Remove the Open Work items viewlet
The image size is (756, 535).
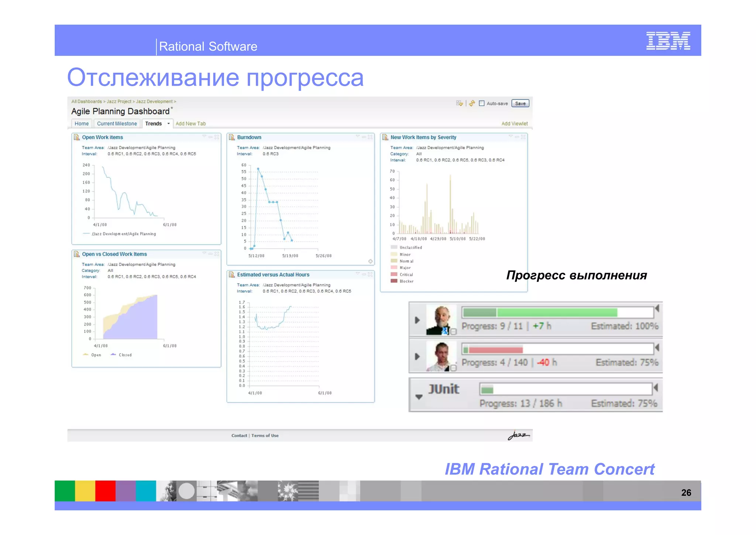point(217,137)
